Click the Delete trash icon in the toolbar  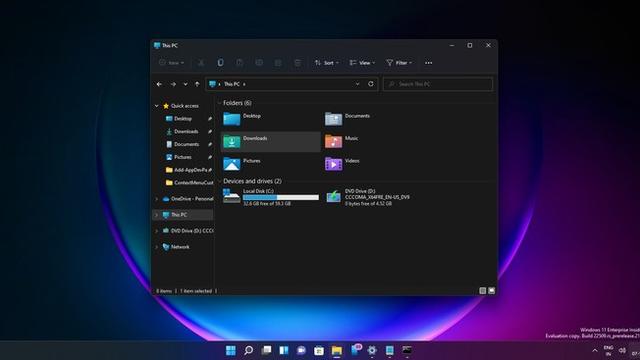click(x=298, y=63)
